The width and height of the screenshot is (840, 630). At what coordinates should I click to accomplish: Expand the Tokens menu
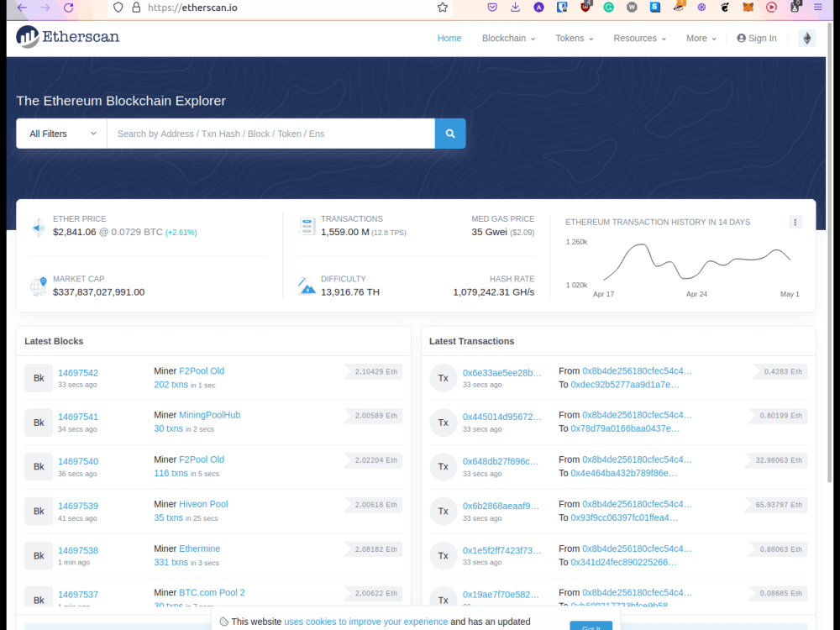(x=575, y=38)
